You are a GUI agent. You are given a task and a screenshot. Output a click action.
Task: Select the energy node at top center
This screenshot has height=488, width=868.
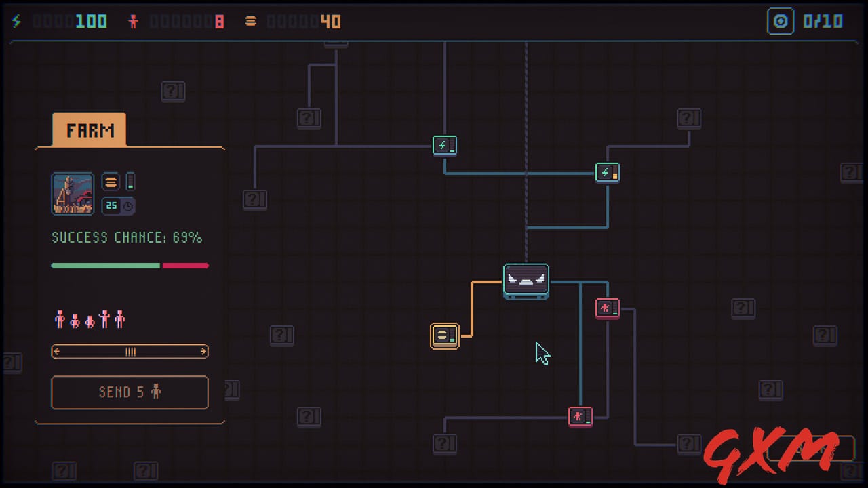pos(445,145)
